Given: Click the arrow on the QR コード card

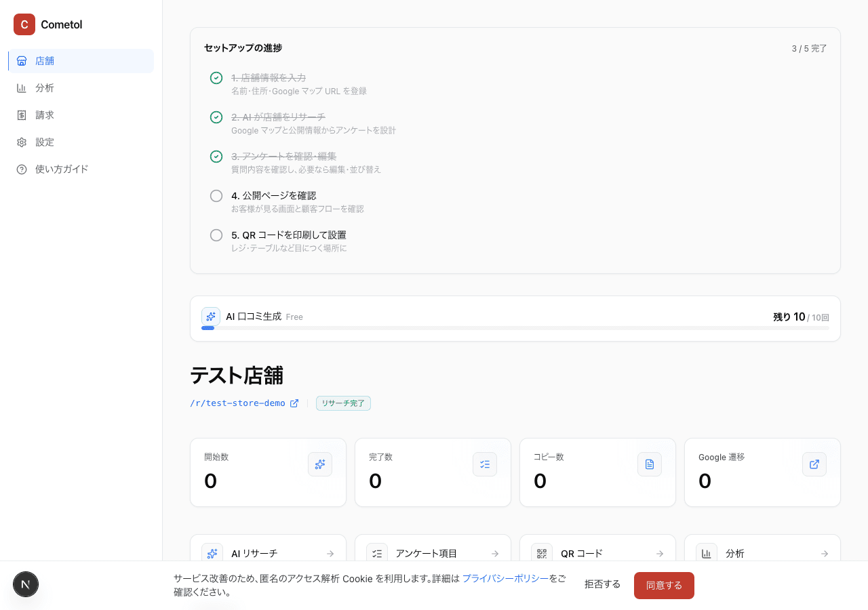Looking at the screenshot, I should [x=660, y=554].
